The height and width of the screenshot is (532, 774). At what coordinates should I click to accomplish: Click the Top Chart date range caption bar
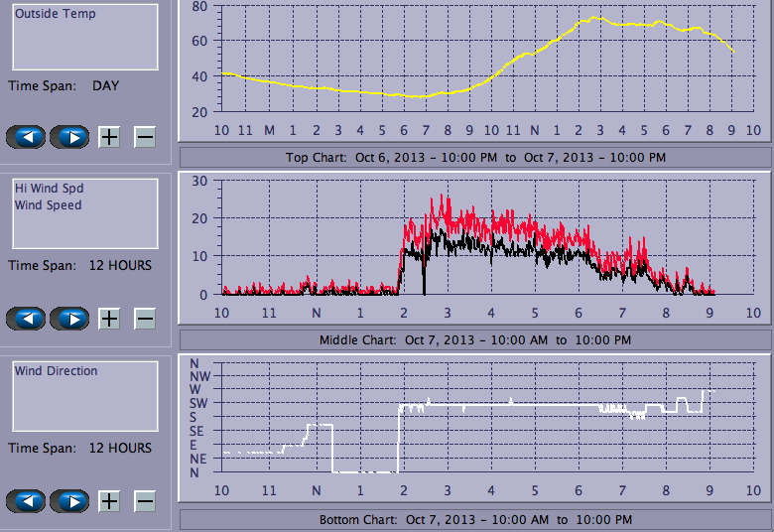[x=474, y=157]
